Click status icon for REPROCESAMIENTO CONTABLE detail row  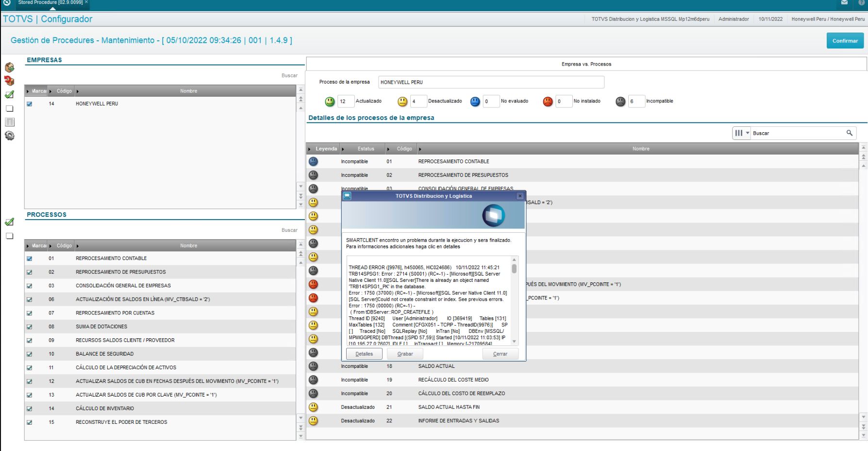click(x=314, y=161)
